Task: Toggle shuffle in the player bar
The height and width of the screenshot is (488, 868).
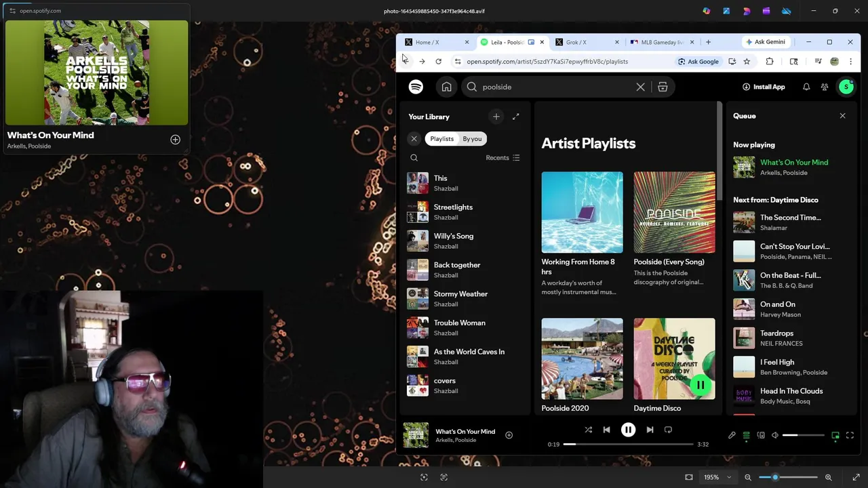Action: click(588, 430)
